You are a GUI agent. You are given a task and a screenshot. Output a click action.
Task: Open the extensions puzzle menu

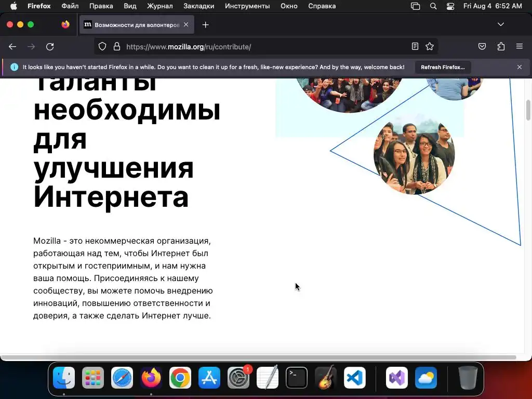click(501, 46)
